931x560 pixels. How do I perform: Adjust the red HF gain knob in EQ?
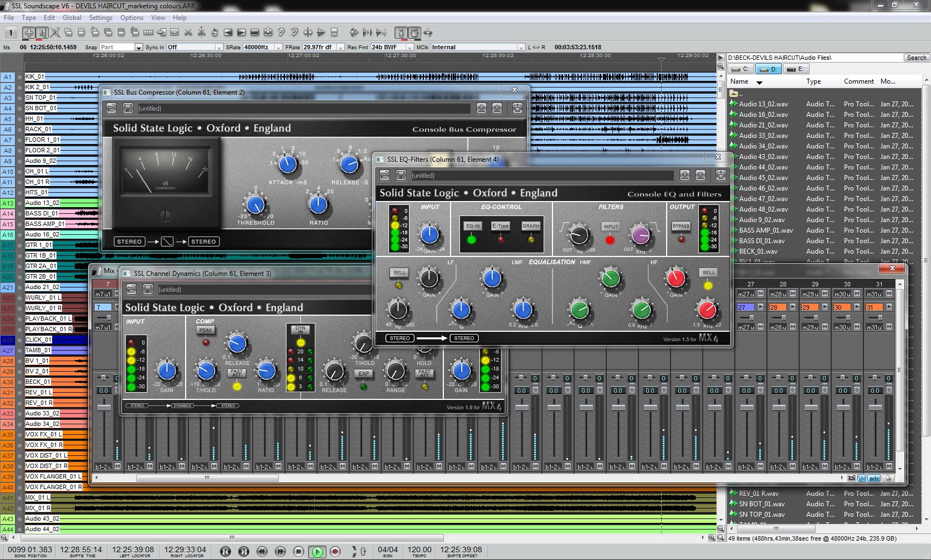[x=676, y=278]
